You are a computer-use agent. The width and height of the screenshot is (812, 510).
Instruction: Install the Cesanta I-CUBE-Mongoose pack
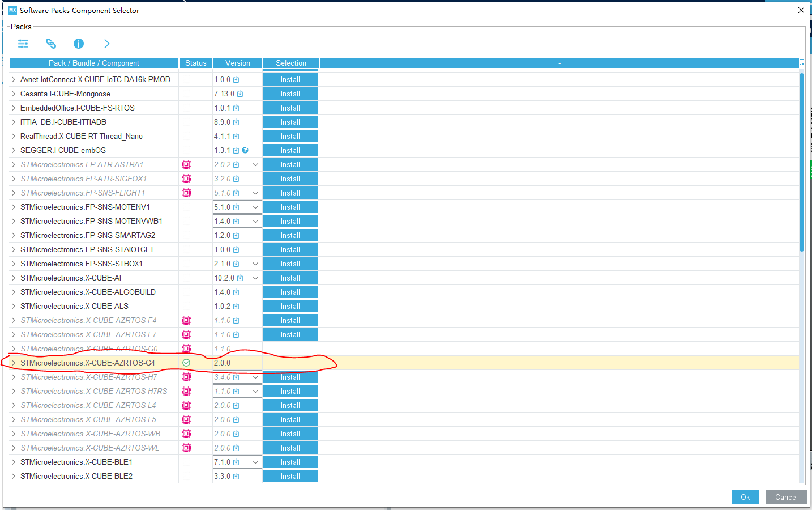click(290, 93)
